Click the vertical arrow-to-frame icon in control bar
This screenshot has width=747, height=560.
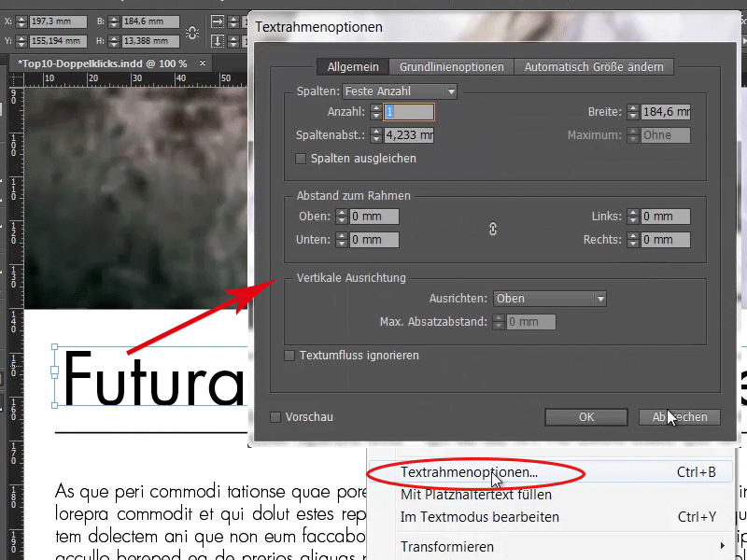click(218, 41)
